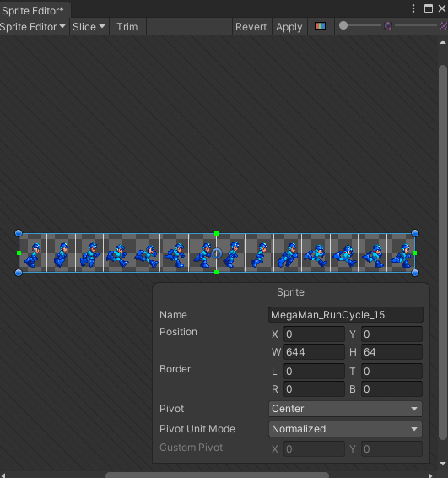Open the Sprite Editor mode dropdown
The height and width of the screenshot is (478, 448).
[33, 27]
